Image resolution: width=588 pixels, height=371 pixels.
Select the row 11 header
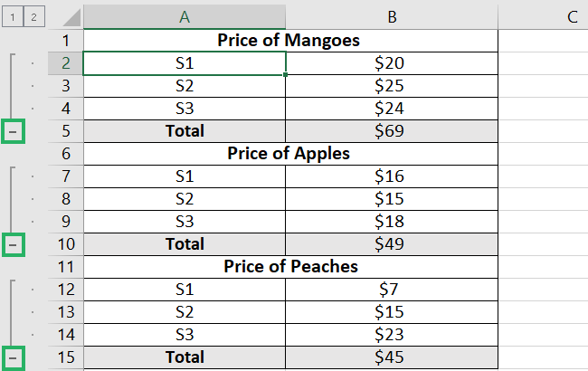(x=66, y=267)
